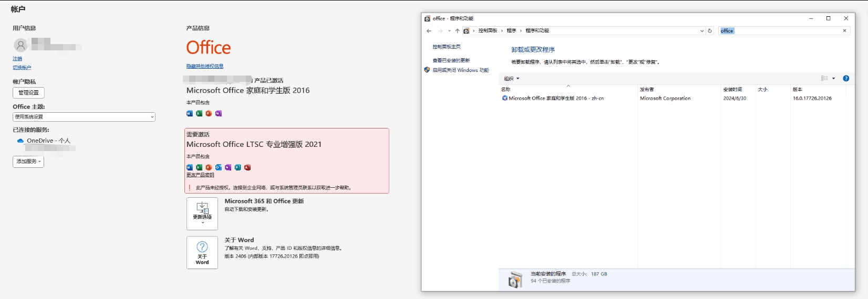Click the user avatar icon under 用户信息

pos(20,45)
